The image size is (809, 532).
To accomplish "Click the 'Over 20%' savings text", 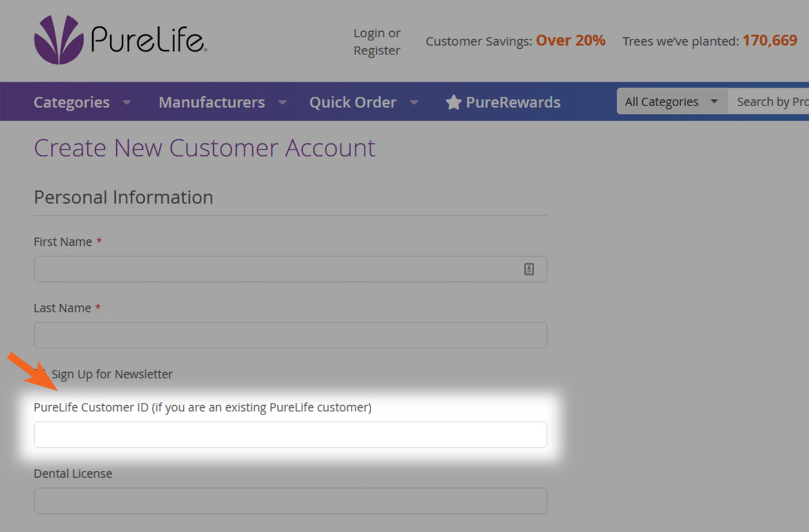I will coord(571,41).
